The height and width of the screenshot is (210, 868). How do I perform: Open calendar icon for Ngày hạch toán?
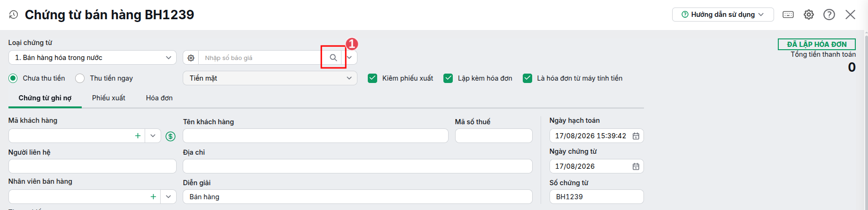636,136
